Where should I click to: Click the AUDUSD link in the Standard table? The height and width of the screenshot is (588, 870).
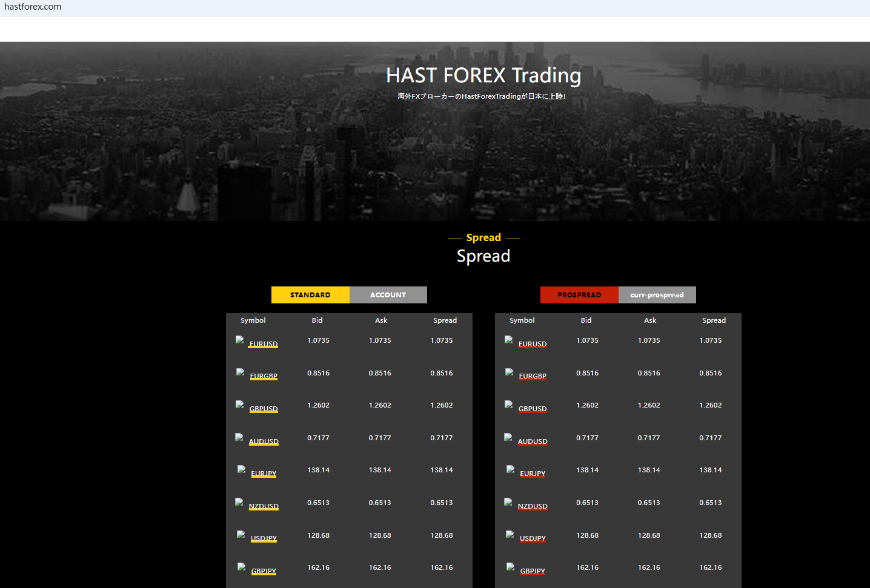264,441
